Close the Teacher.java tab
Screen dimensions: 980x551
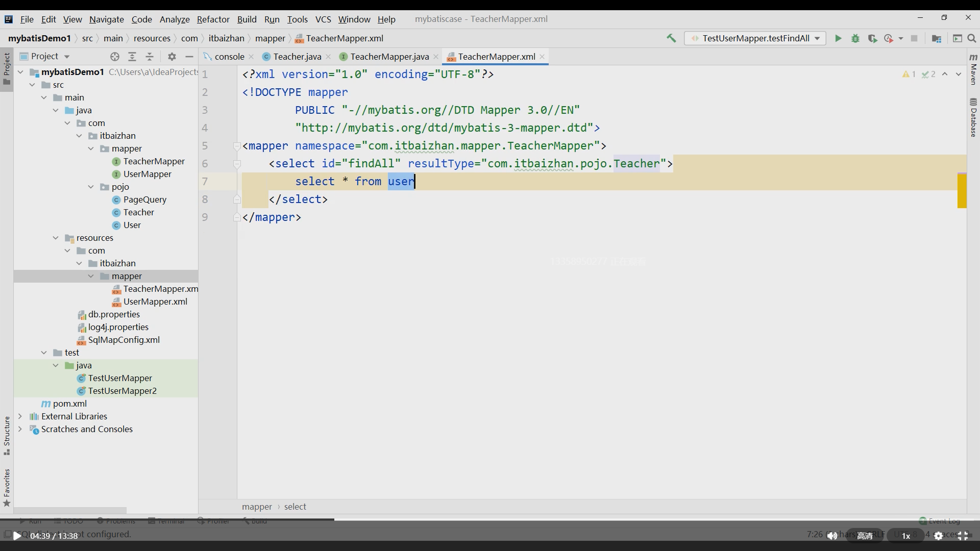click(328, 57)
